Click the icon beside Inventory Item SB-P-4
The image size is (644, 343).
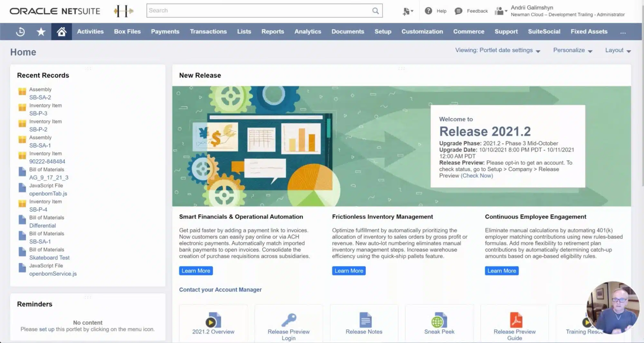click(22, 204)
